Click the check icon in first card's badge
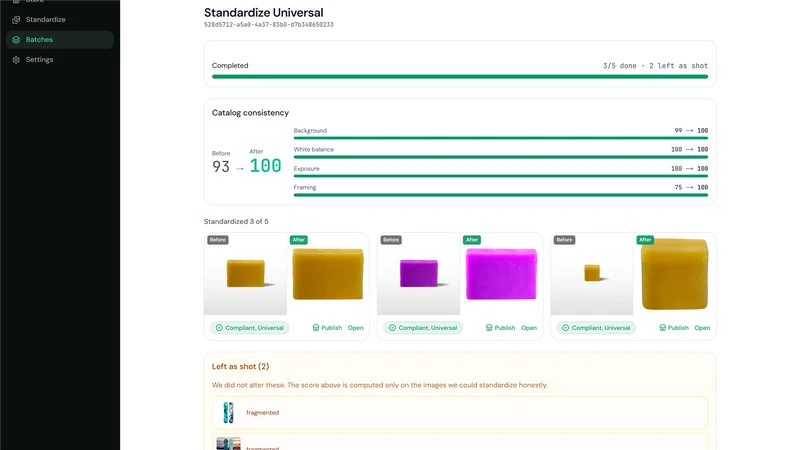This screenshot has width=800, height=450. [219, 328]
